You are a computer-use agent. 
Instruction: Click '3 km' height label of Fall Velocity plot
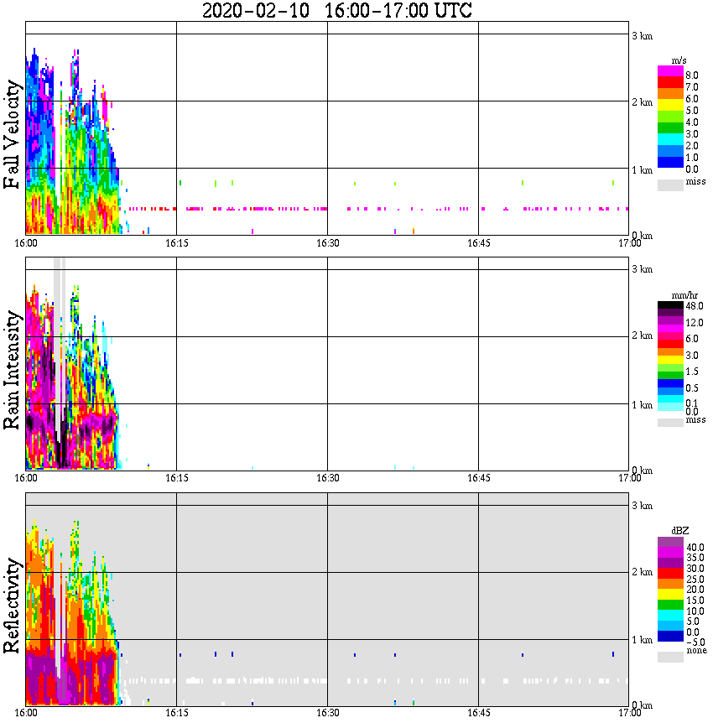(x=643, y=36)
